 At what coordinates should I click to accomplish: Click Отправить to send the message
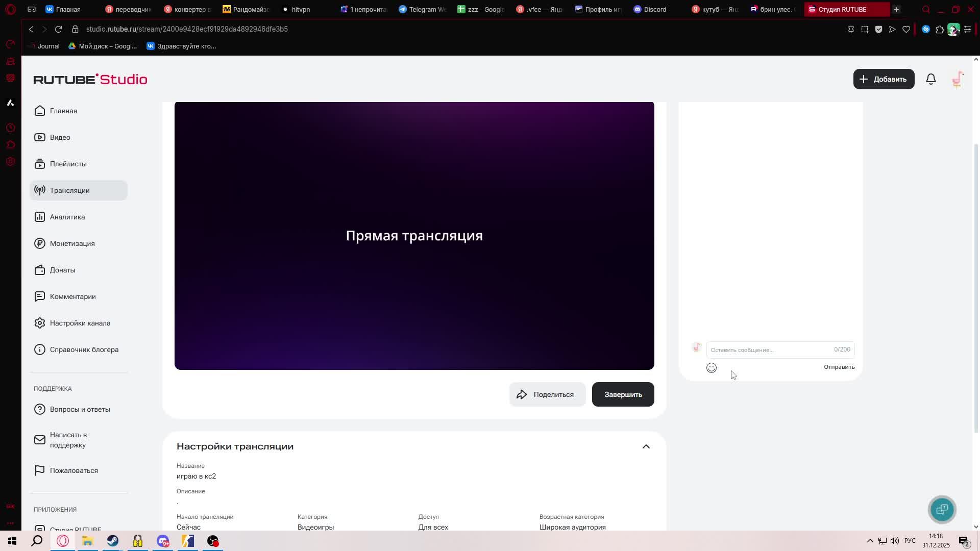point(839,367)
